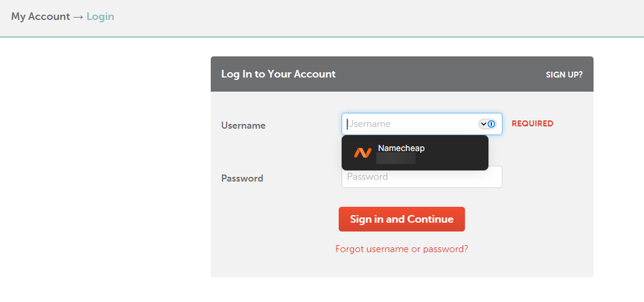644x302 pixels.
Task: Expand the 1Password chevron in Username field
Action: [x=483, y=124]
